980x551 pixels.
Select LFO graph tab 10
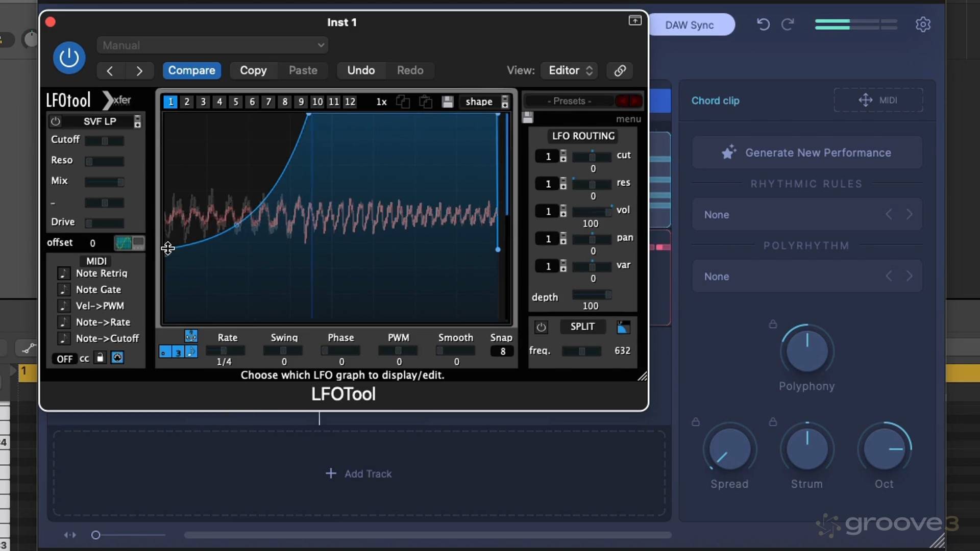tap(317, 102)
